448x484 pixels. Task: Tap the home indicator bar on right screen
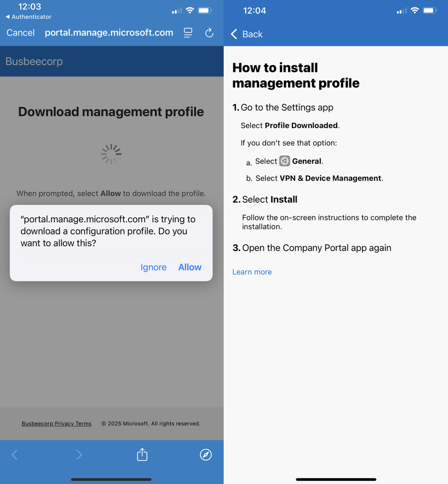point(336,479)
